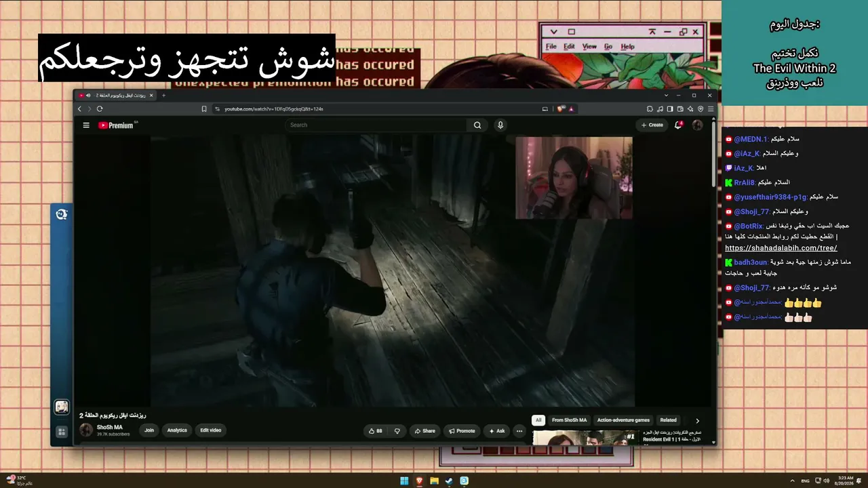868x488 pixels.
Task: Select the Related chip
Action: point(669,420)
